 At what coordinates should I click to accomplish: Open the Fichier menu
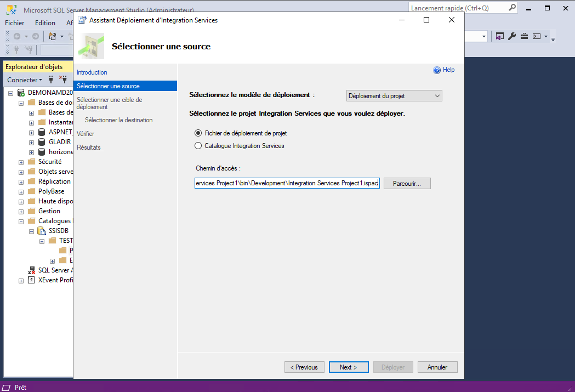[x=15, y=22]
